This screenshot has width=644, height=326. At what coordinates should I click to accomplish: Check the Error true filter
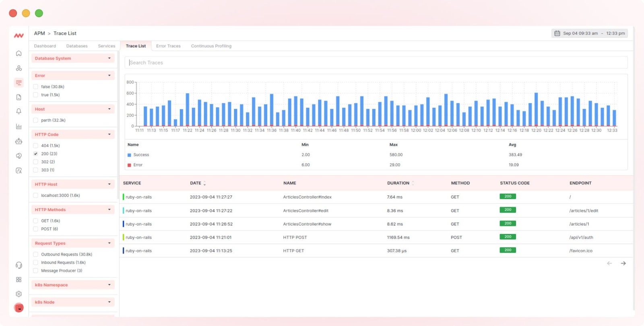click(x=35, y=95)
